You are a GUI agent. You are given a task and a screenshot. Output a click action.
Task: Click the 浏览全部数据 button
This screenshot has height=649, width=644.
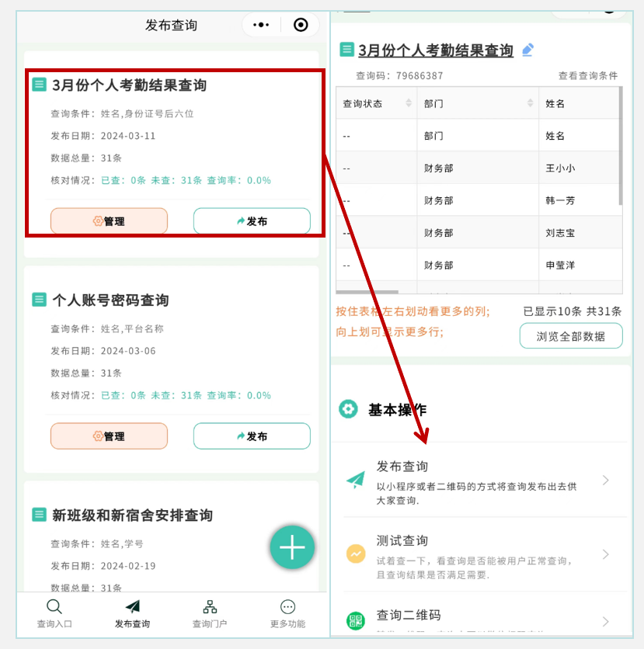tap(571, 335)
